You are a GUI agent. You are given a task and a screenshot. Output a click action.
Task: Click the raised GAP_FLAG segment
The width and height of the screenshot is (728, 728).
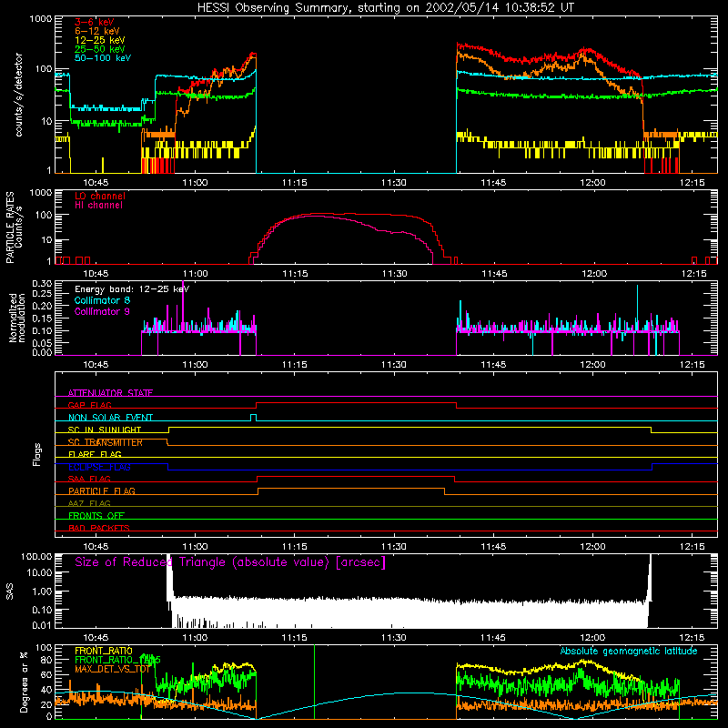(x=356, y=403)
